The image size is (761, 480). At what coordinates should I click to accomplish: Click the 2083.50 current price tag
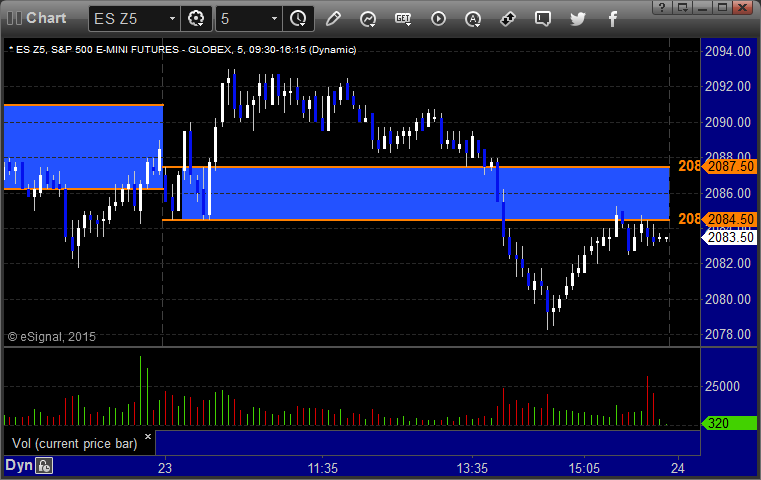pos(729,237)
